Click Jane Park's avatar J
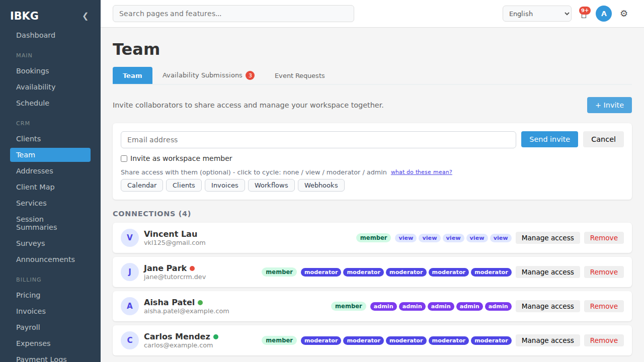 (x=130, y=272)
